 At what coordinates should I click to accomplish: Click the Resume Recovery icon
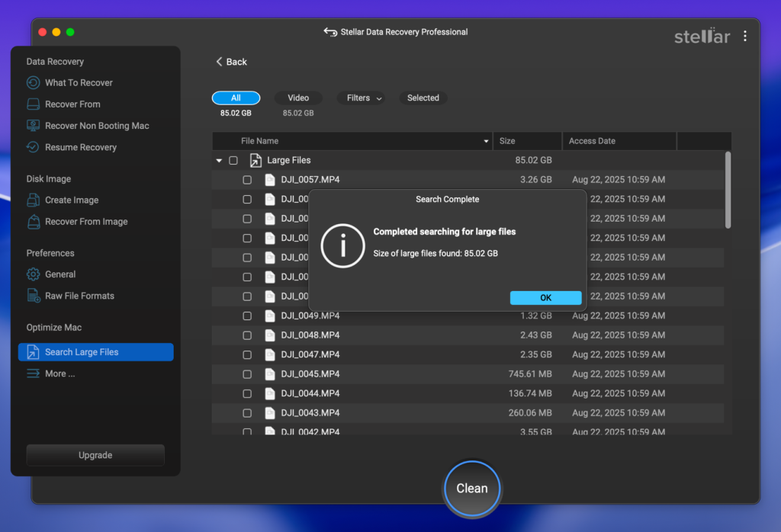tap(33, 147)
